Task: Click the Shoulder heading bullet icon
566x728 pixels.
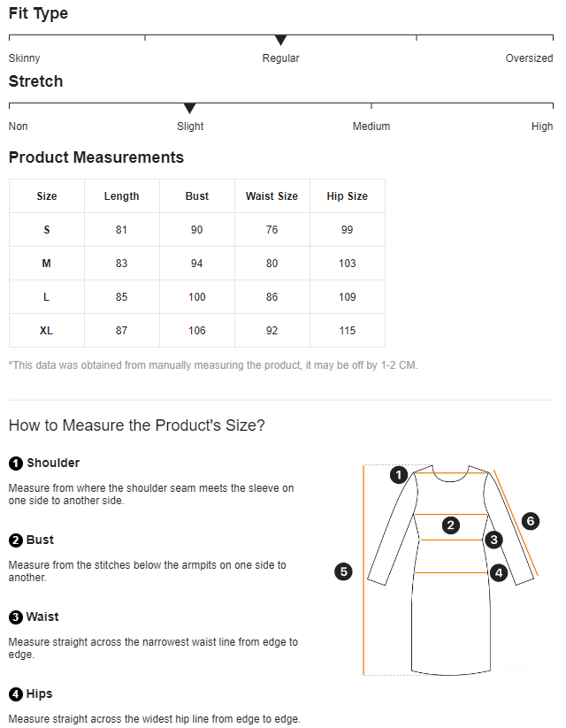Action: tap(16, 464)
